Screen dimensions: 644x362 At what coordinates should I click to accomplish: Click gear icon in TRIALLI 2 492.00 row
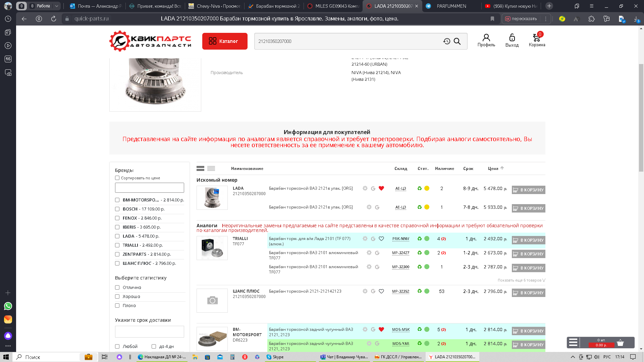(365, 239)
